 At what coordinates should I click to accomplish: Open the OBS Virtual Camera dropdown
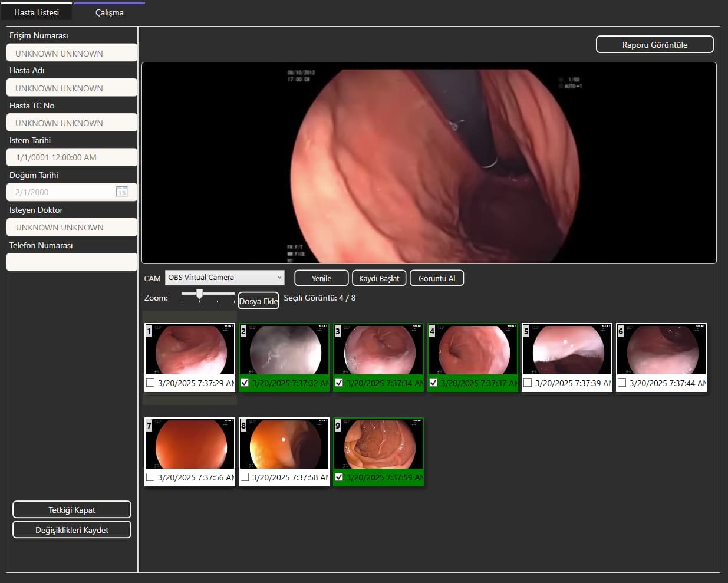click(x=225, y=278)
